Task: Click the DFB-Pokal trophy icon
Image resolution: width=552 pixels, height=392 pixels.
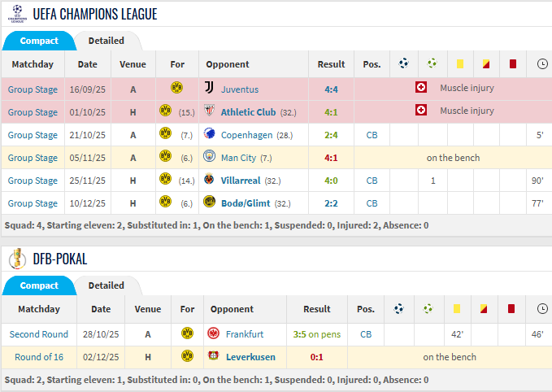Action: pyautogui.click(x=17, y=259)
